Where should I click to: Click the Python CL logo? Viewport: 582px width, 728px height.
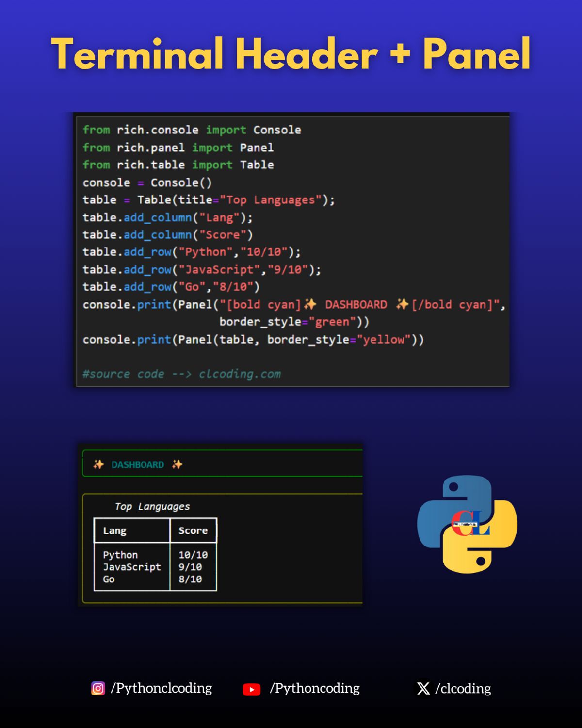tap(467, 524)
